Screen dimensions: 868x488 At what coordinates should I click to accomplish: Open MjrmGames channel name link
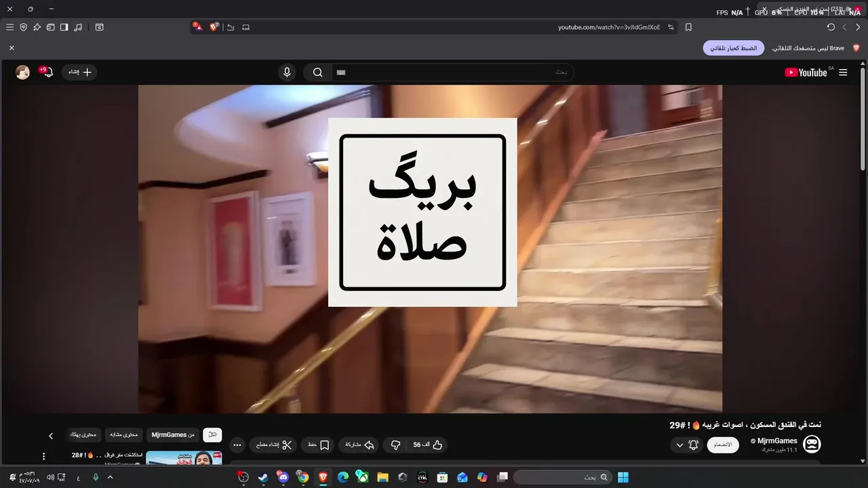click(777, 441)
